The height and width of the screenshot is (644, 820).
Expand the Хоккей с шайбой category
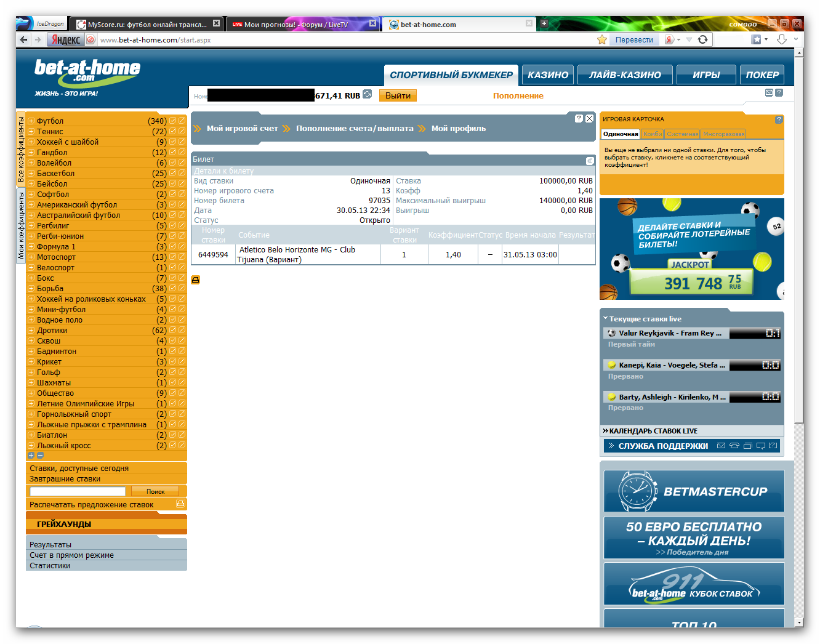tap(31, 142)
